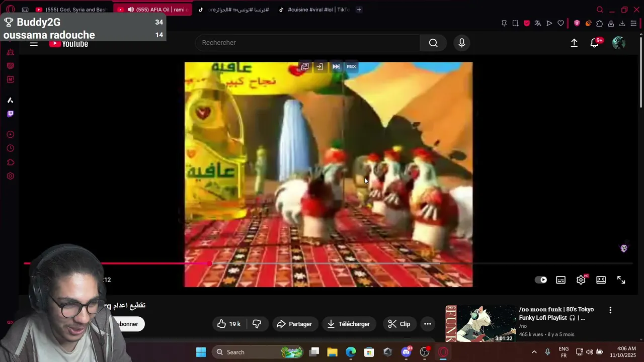This screenshot has height=362, width=644.
Task: Open the History clock icon in the sidebar
Action: tap(10, 148)
